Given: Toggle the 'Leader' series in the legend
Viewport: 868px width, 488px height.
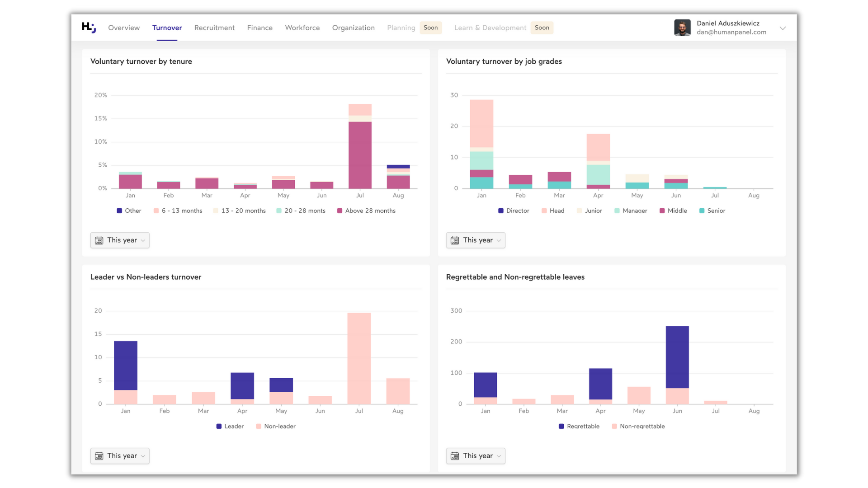Looking at the screenshot, I should [x=230, y=426].
